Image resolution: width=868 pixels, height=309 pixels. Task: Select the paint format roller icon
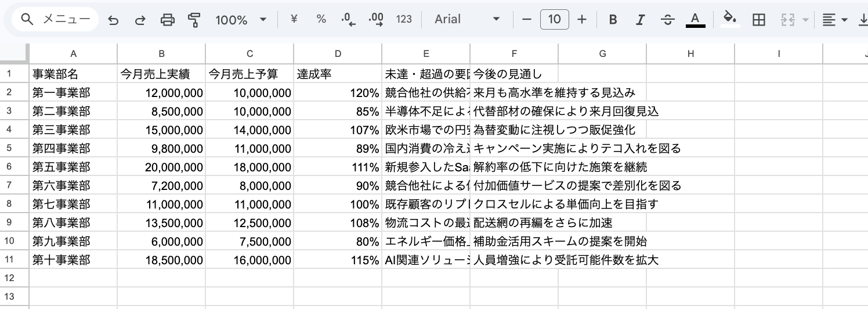(194, 20)
